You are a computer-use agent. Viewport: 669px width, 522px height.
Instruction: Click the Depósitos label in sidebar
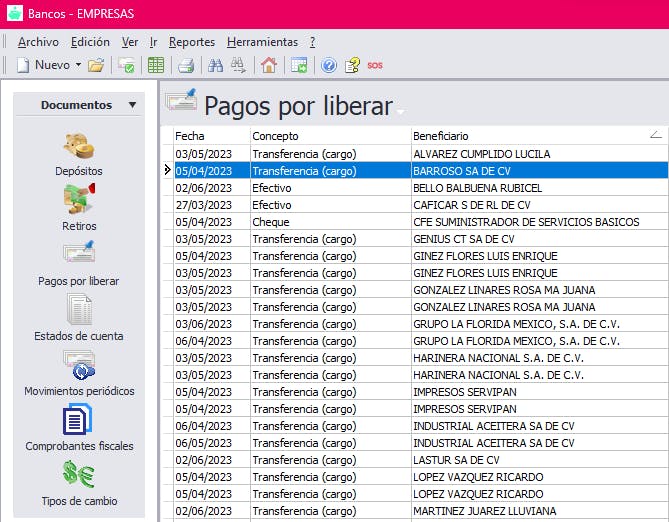[79, 171]
